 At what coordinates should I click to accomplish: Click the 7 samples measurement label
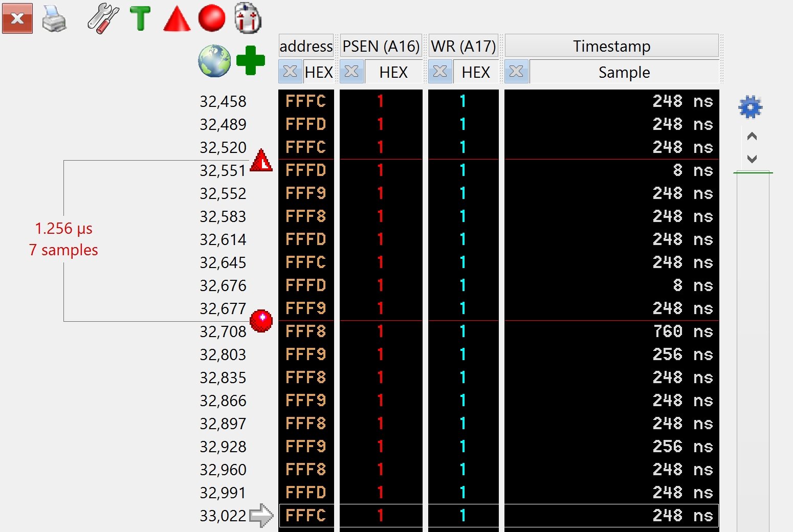point(63,250)
